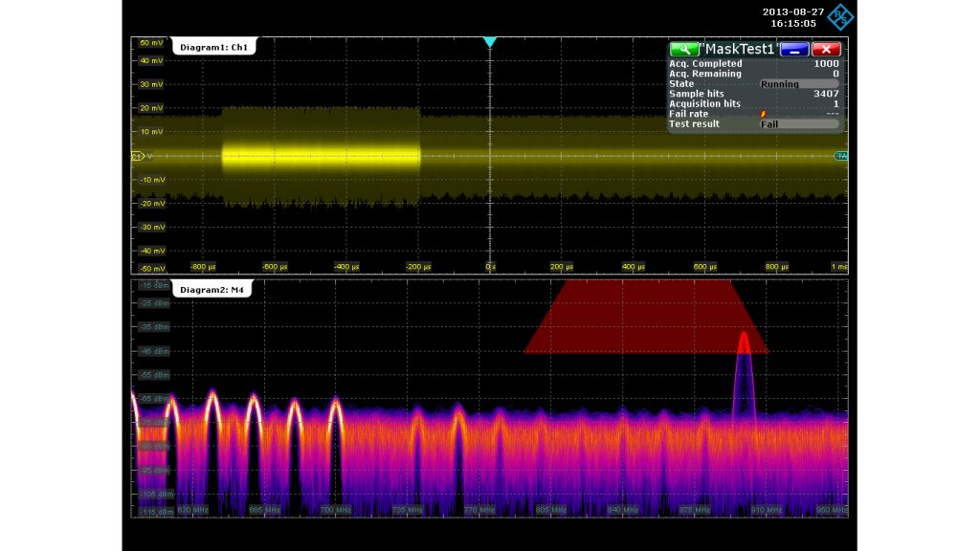980x551 pixels.
Task: Select the Diagram2: M4 tab
Action: (x=212, y=289)
